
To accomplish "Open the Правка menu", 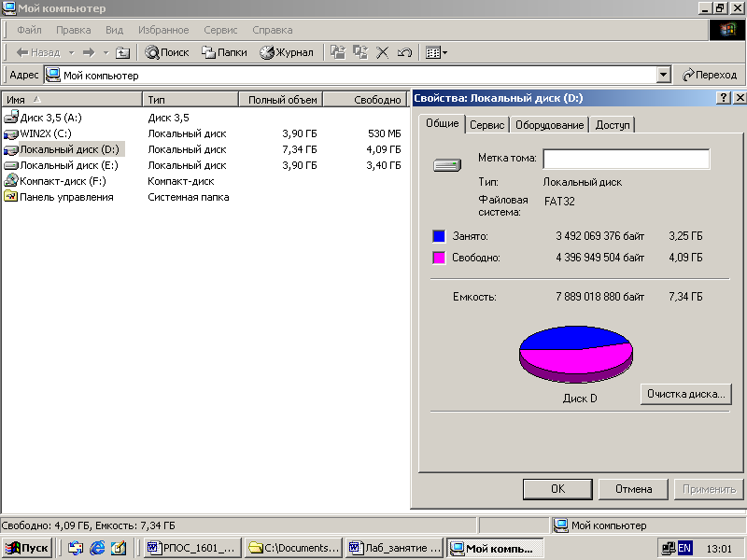I will pyautogui.click(x=74, y=30).
